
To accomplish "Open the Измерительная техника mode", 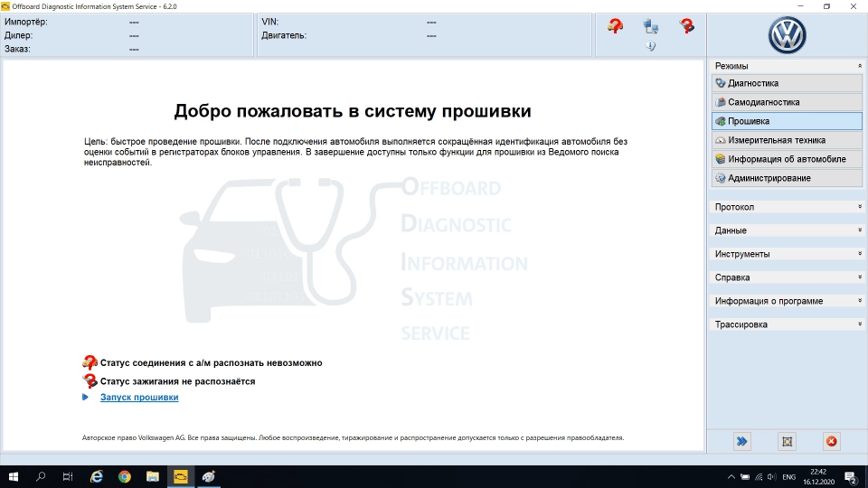I will pyautogui.click(x=787, y=140).
